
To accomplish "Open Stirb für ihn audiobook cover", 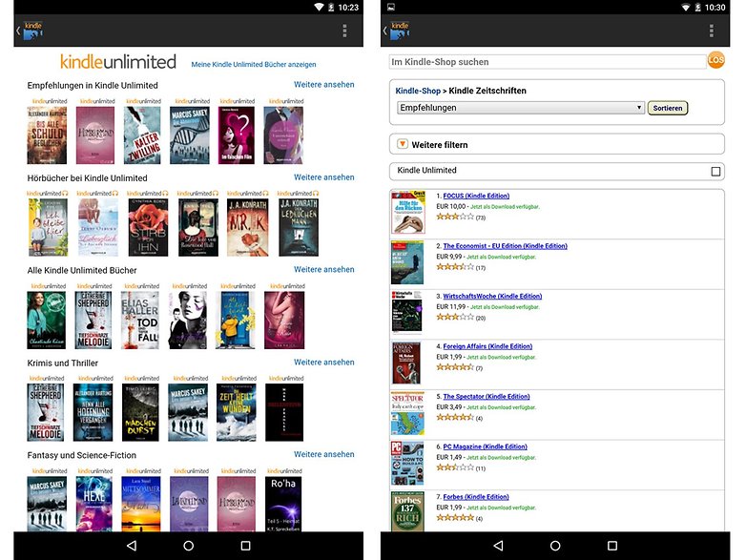I will click(x=148, y=227).
